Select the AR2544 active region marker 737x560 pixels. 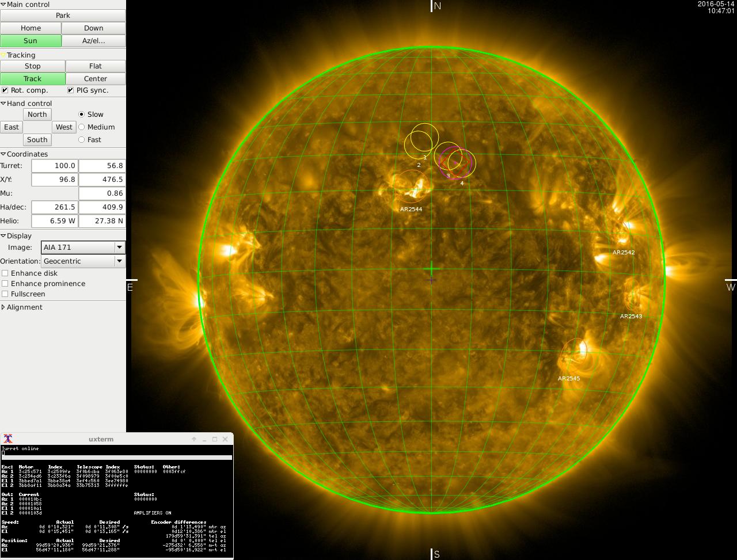(410, 185)
